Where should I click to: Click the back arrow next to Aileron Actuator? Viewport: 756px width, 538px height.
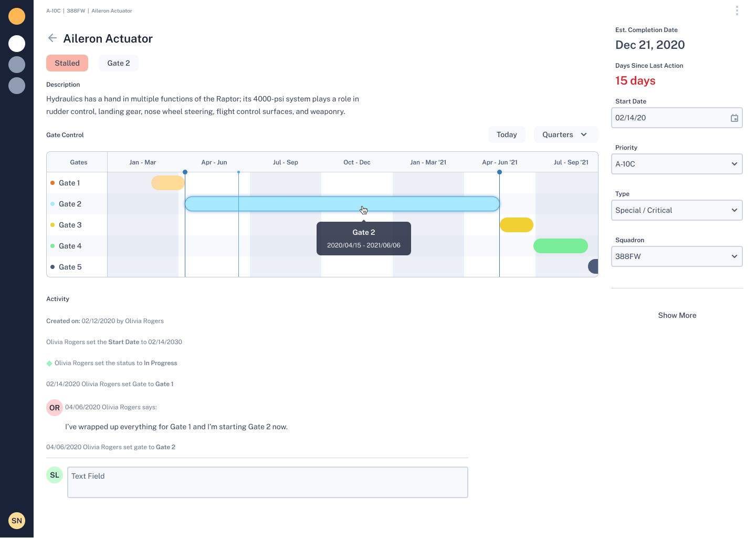pyautogui.click(x=52, y=38)
